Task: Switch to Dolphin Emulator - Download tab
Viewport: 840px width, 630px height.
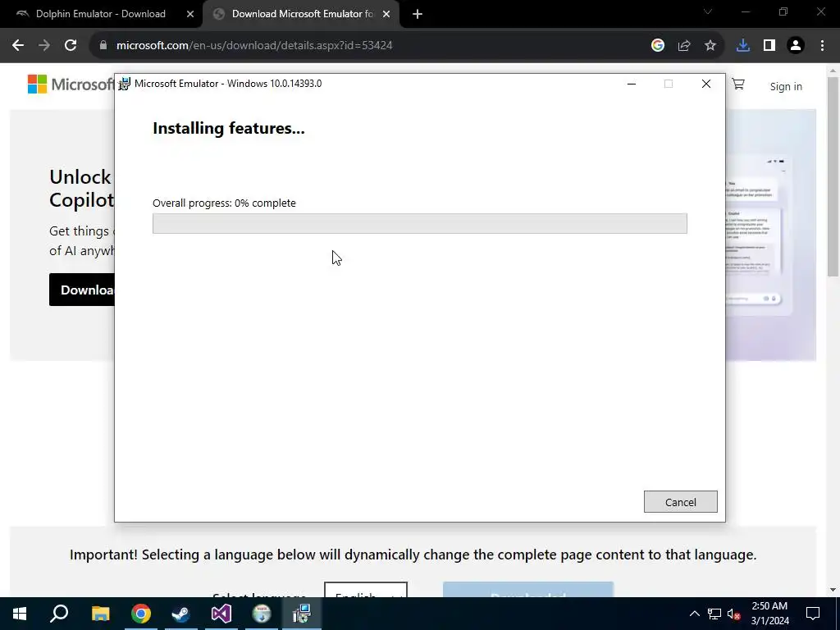Action: click(101, 14)
